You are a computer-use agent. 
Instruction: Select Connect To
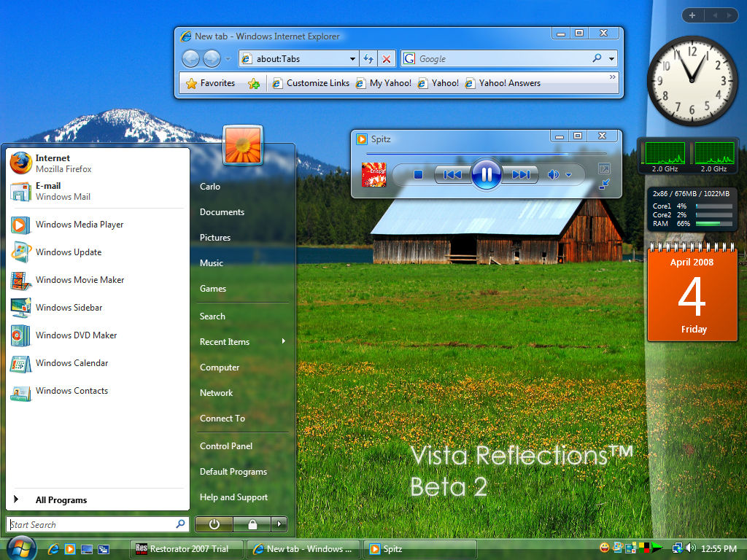[222, 418]
